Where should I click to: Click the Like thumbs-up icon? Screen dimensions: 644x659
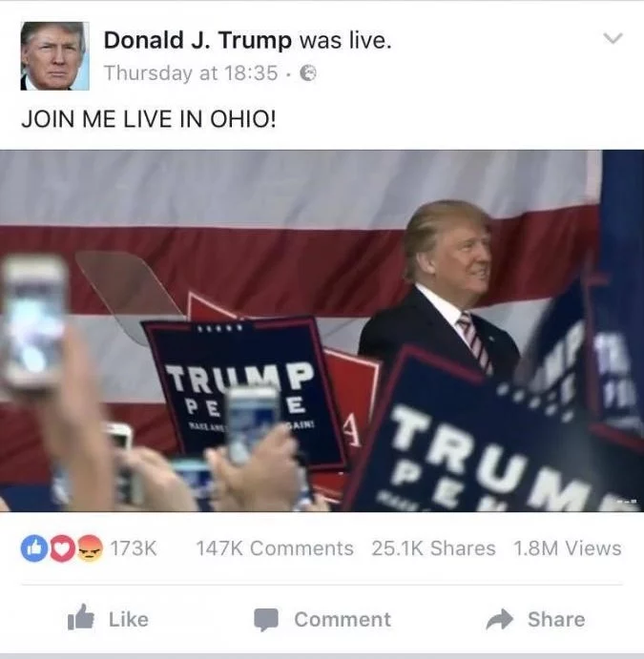[x=81, y=617]
